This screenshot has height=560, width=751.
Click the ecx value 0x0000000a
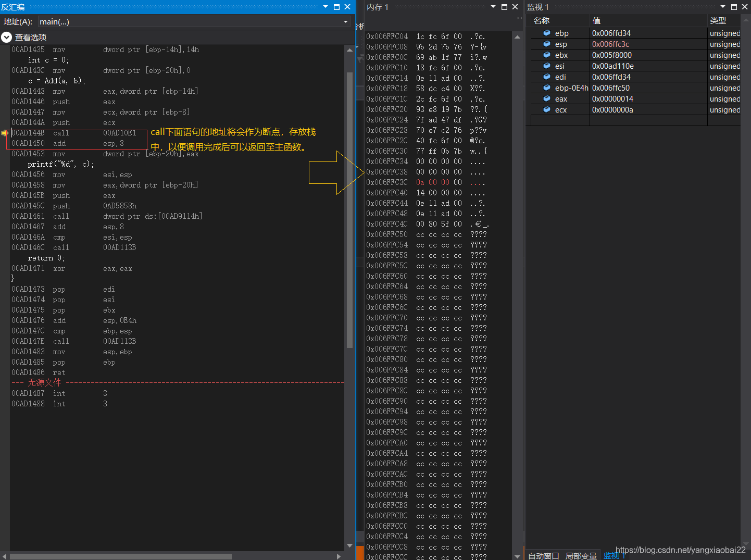pyautogui.click(x=612, y=110)
